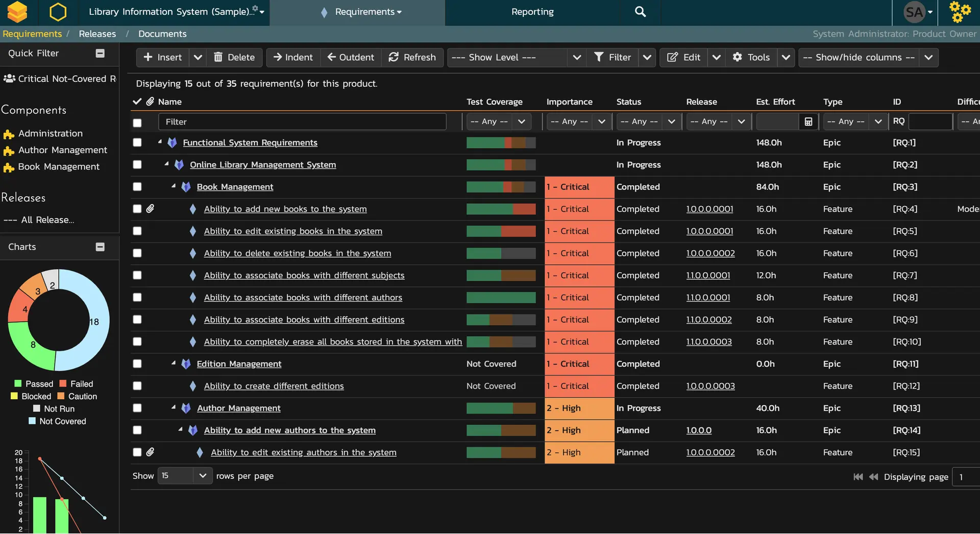
Task: Select the Edition Management row checkbox
Action: [x=137, y=364]
